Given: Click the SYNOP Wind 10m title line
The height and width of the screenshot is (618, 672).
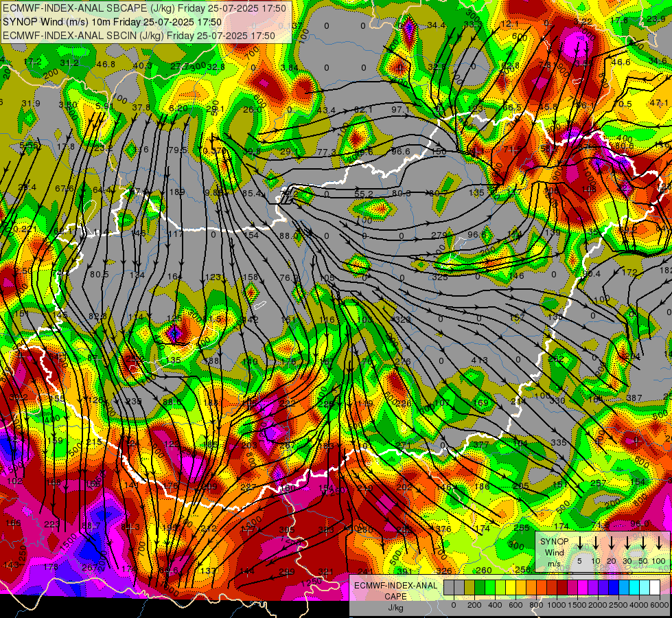Looking at the screenshot, I should (x=112, y=22).
